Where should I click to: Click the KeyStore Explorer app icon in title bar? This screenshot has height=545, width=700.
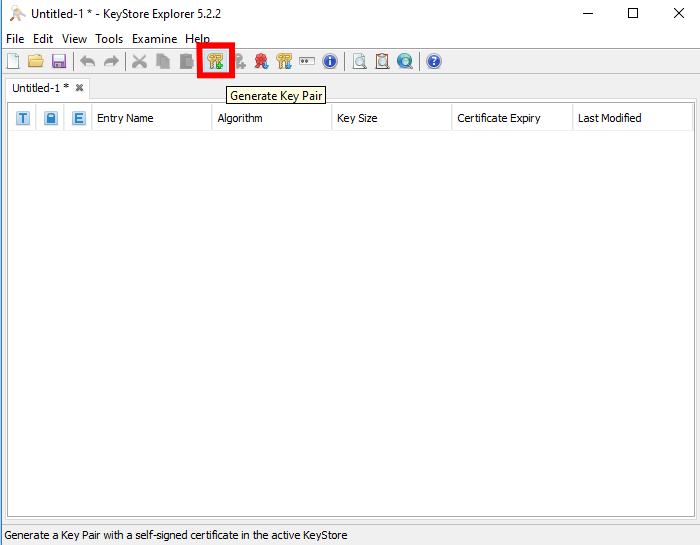(17, 14)
